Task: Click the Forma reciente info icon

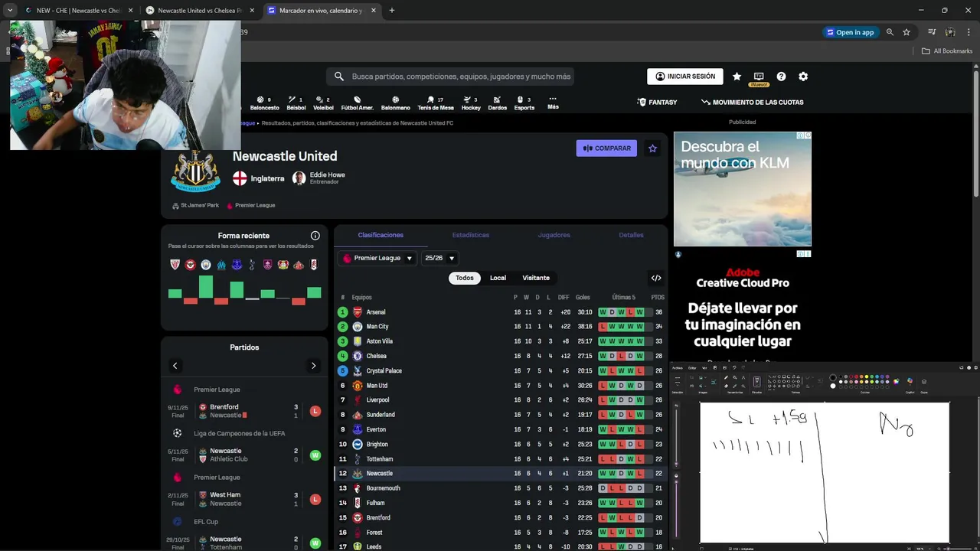Action: [315, 236]
